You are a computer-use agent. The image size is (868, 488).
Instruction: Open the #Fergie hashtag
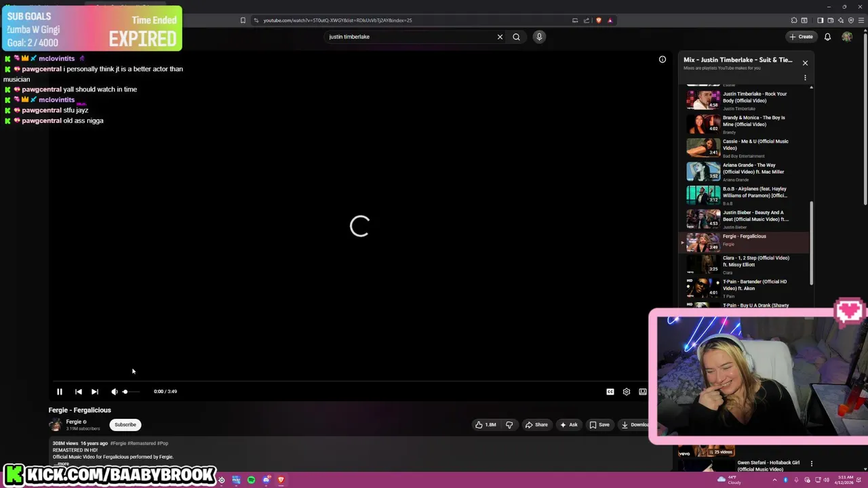pos(118,443)
